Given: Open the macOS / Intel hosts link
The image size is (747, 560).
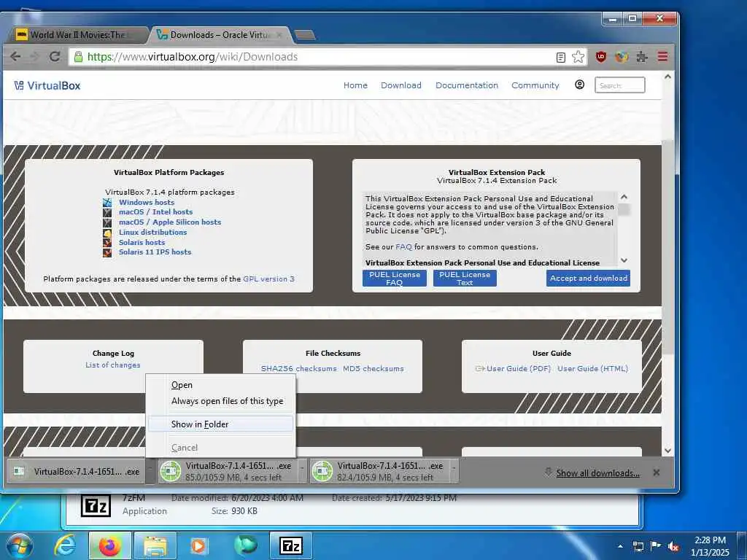Looking at the screenshot, I should [x=156, y=212].
